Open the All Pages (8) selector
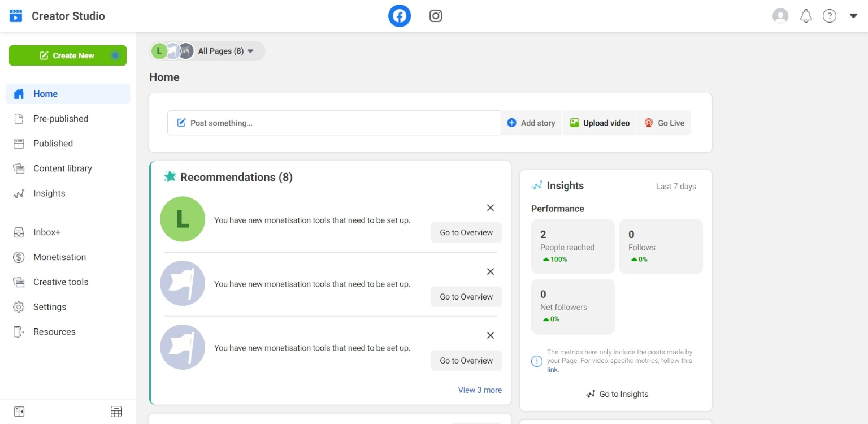868x424 pixels. click(207, 51)
